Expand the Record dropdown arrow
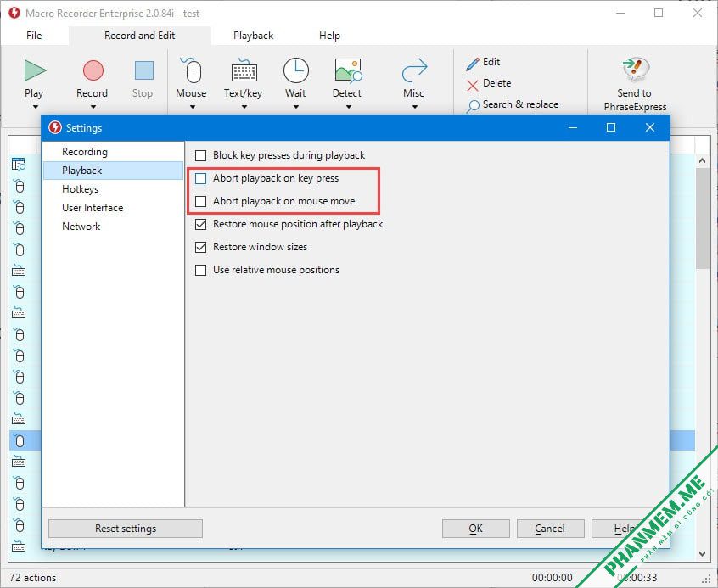The height and width of the screenshot is (588, 718). (x=93, y=107)
